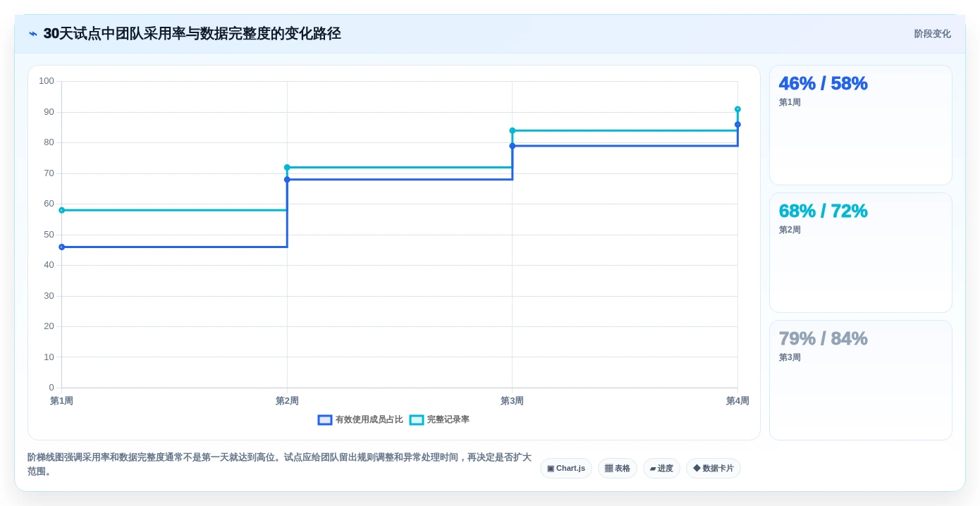980x506 pixels.
Task: Select the 第1周 card showing 46% / 58%
Action: tap(860, 125)
